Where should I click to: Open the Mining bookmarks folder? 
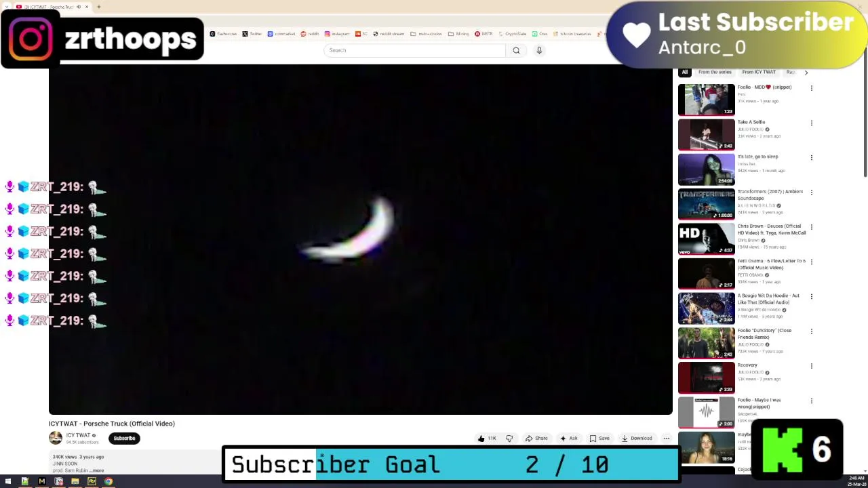[x=458, y=34]
